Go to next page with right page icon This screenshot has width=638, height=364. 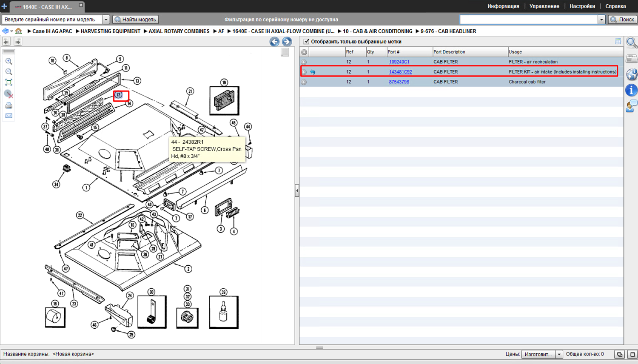[x=18, y=41]
